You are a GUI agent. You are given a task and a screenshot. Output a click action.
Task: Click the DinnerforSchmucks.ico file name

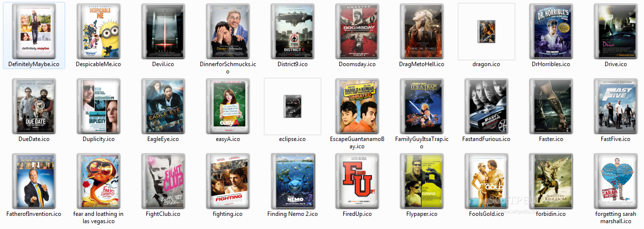pyautogui.click(x=228, y=68)
